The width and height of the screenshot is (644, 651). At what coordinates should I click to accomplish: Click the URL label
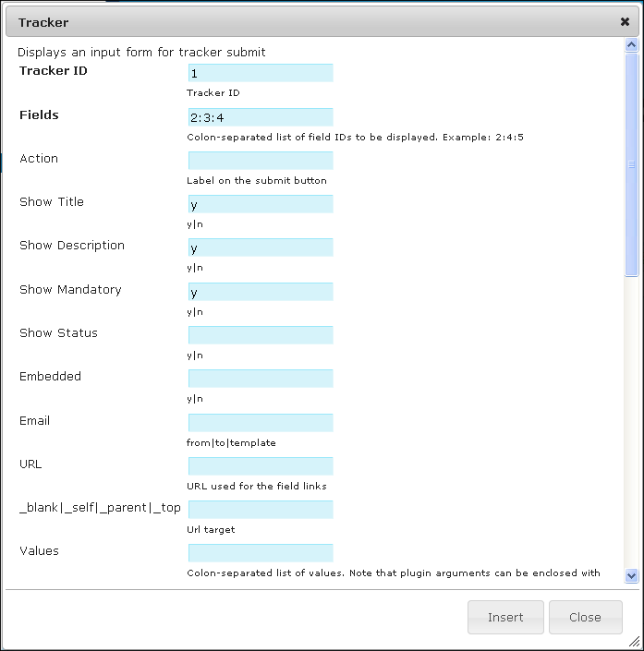30,464
